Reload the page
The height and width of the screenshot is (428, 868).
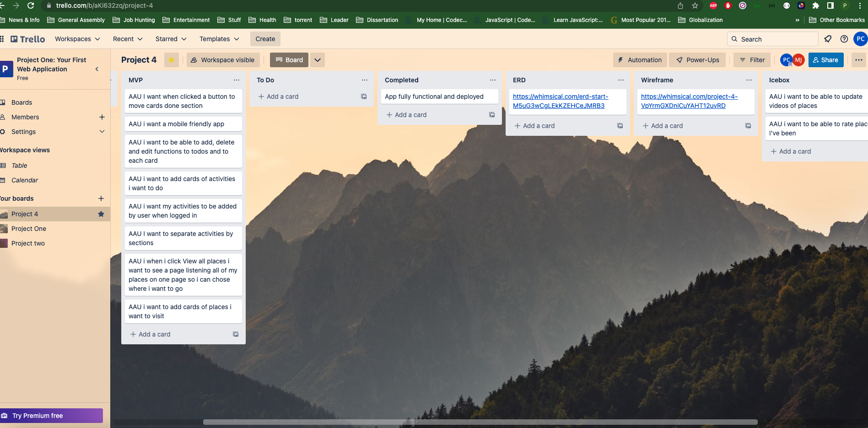(31, 5)
